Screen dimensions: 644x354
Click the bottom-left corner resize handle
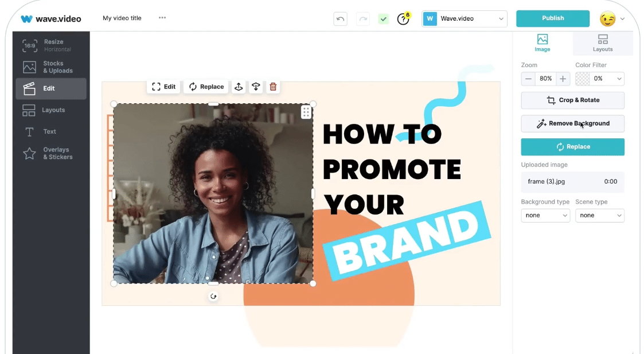click(114, 283)
